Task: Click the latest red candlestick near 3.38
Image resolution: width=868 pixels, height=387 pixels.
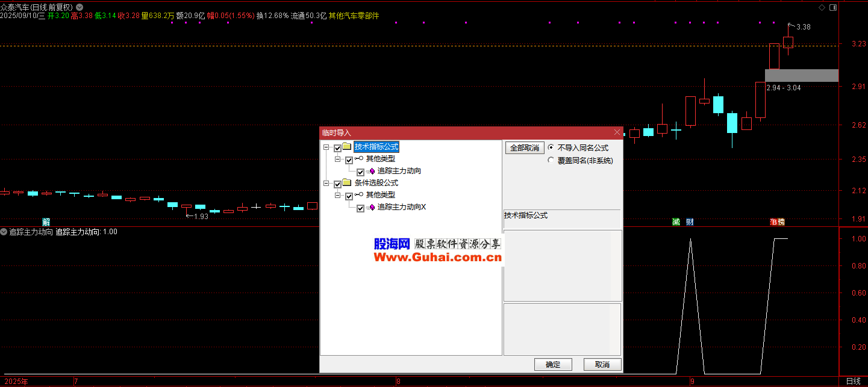Action: [x=788, y=42]
